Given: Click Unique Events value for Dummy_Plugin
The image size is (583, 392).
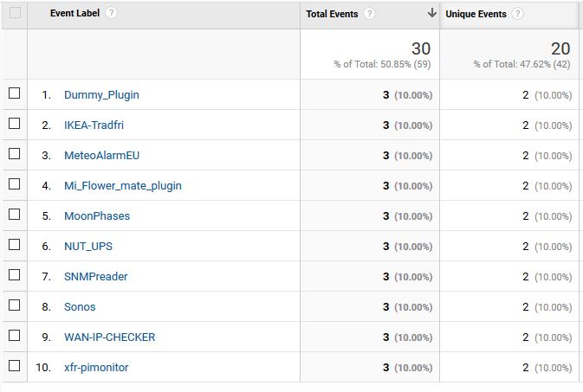Looking at the screenshot, I should coord(525,95).
